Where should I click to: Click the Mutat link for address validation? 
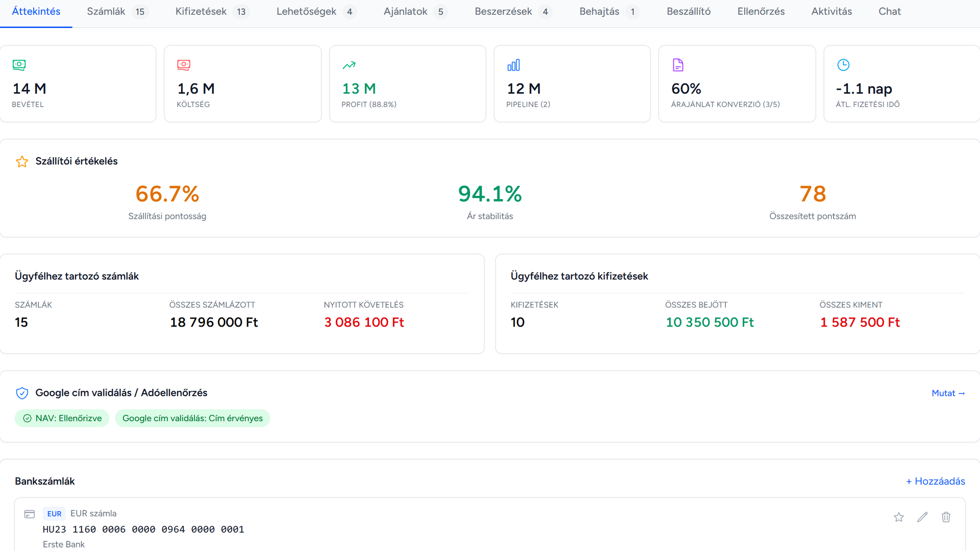pos(948,393)
